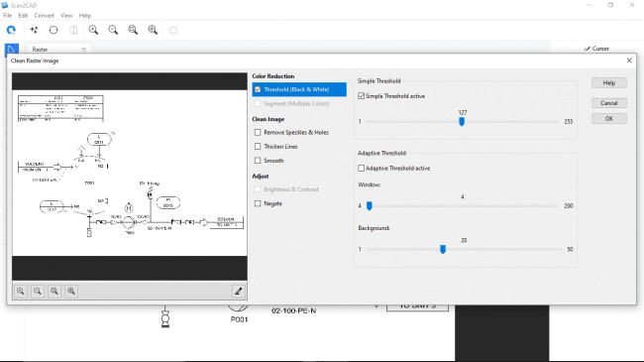This screenshot has width=644, height=362.
Task: Select the blue pointer tool in the left sidebar
Action: pyautogui.click(x=12, y=50)
